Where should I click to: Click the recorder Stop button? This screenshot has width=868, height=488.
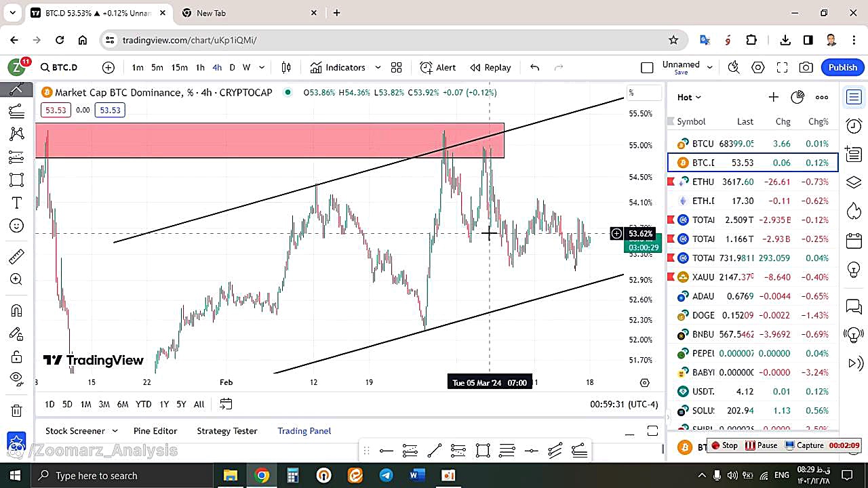point(724,445)
